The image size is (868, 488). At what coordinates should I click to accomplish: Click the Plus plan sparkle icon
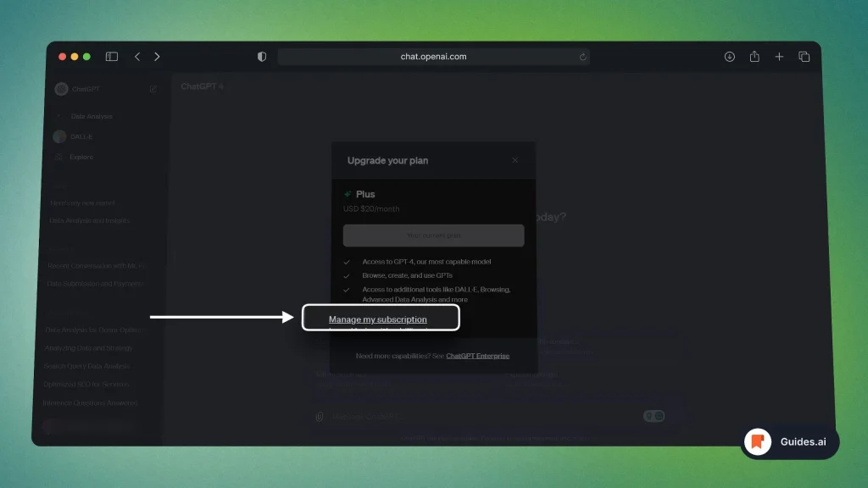tap(348, 194)
